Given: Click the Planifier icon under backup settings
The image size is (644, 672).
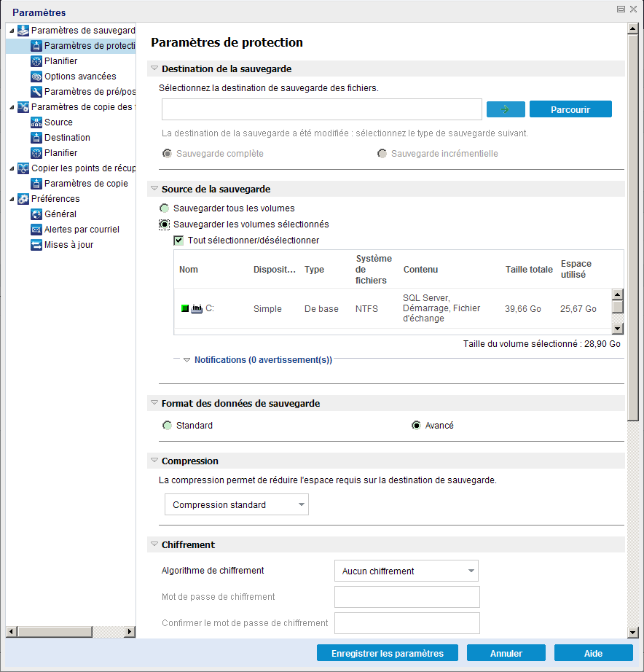Looking at the screenshot, I should [36, 61].
